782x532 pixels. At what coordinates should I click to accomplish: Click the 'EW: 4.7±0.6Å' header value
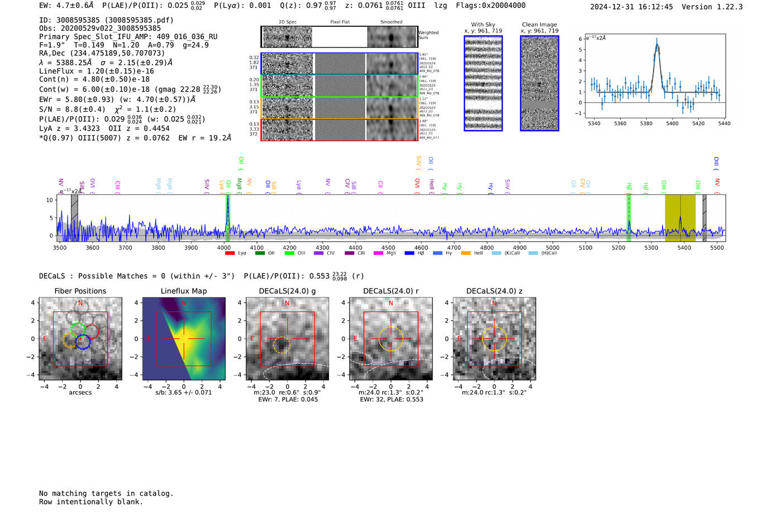click(66, 6)
